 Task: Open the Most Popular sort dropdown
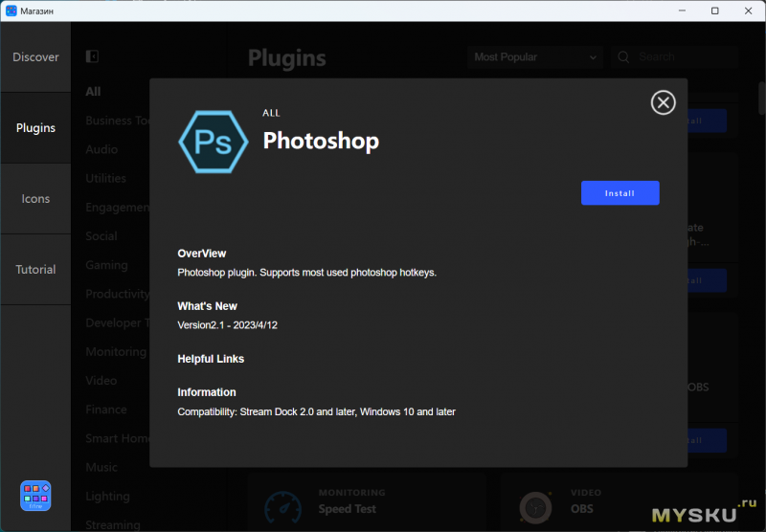535,57
